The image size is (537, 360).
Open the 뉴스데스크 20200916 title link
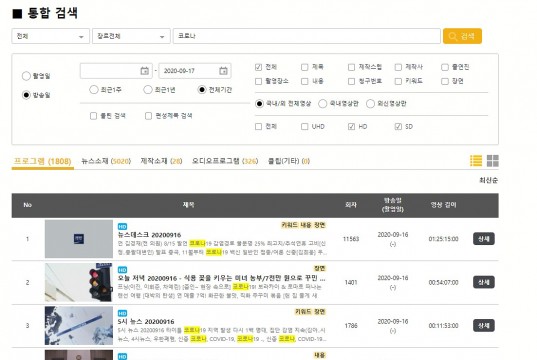149,235
